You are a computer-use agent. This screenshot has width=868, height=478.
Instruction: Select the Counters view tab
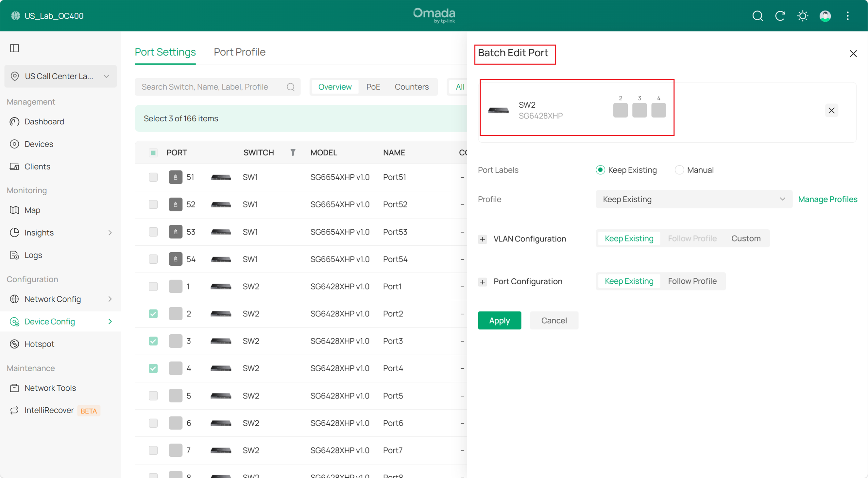411,87
